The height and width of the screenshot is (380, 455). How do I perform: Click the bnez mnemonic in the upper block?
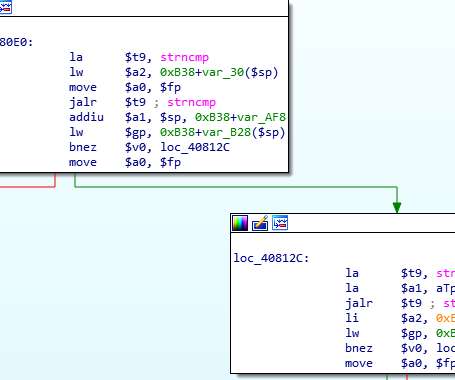(x=83, y=147)
